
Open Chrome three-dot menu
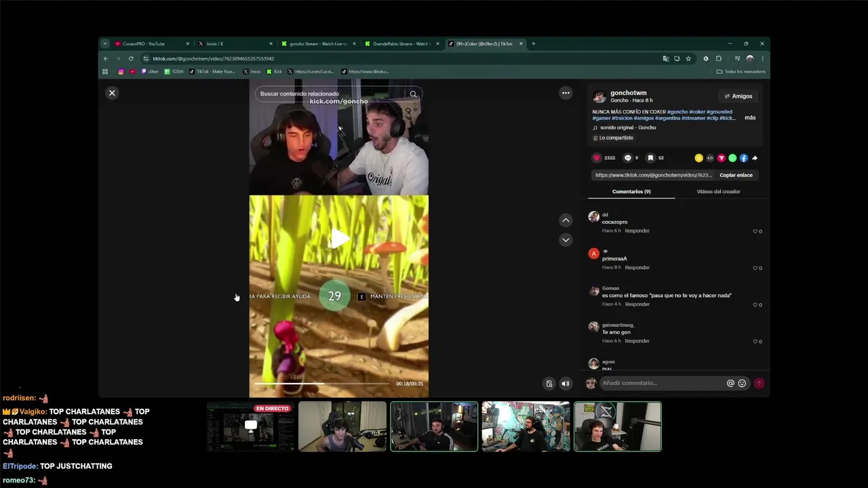pos(762,59)
